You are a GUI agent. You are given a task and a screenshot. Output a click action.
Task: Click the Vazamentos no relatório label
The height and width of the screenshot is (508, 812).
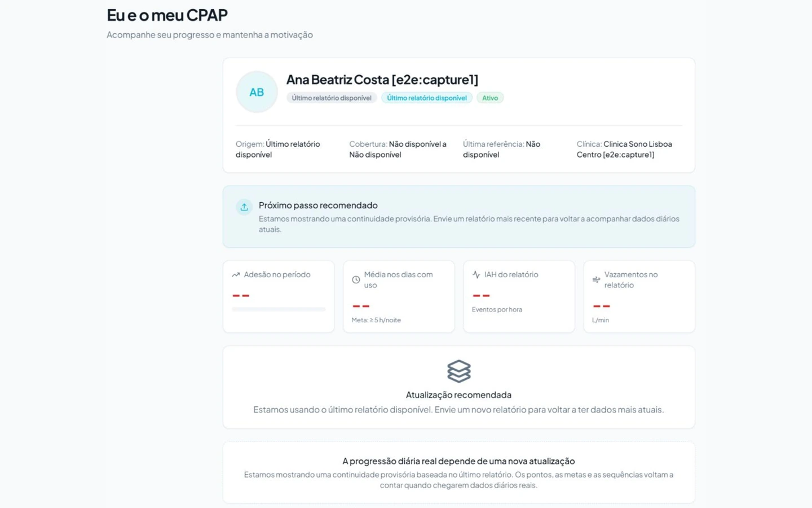click(x=631, y=280)
